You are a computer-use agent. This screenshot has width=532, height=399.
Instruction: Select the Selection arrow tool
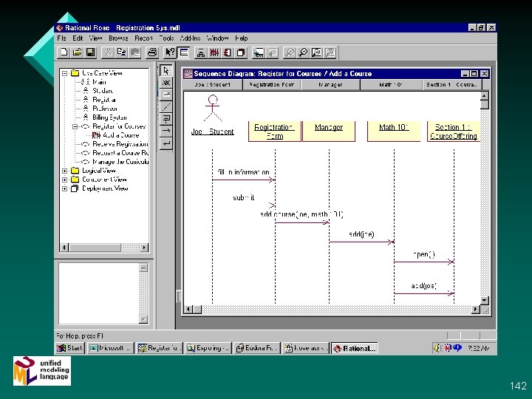tap(166, 71)
